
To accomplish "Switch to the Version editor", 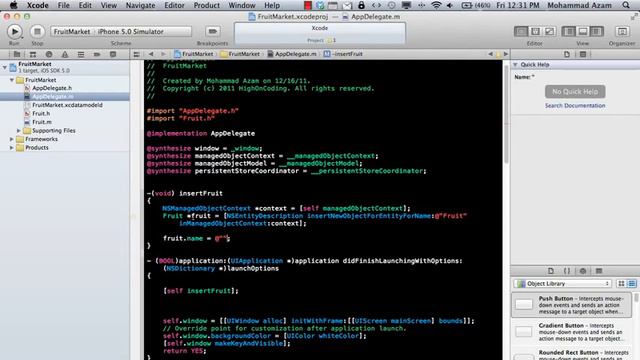I will pyautogui.click(x=549, y=31).
